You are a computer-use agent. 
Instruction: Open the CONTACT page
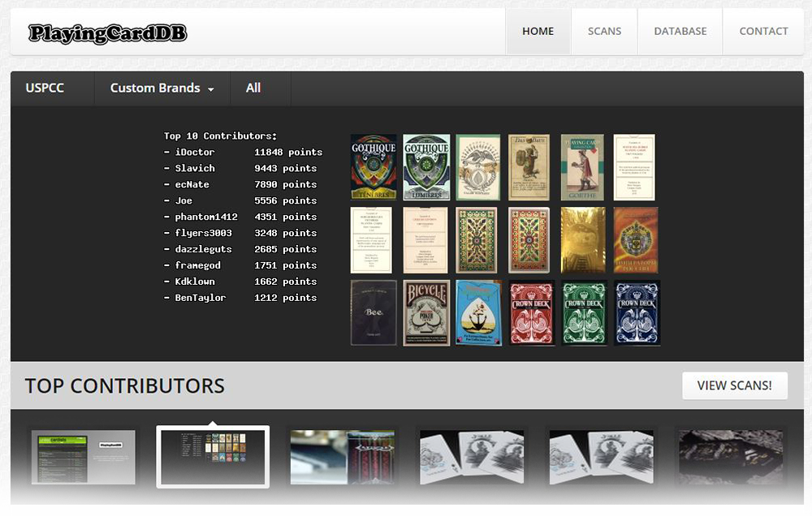(763, 31)
